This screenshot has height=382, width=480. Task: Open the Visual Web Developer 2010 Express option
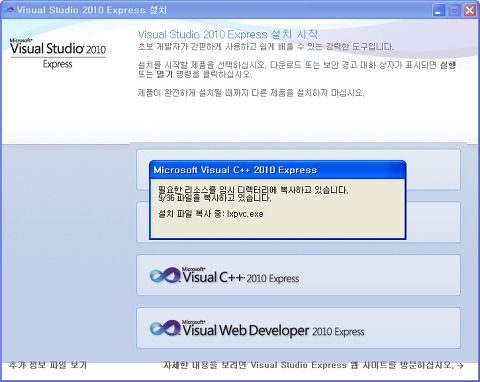point(298,328)
